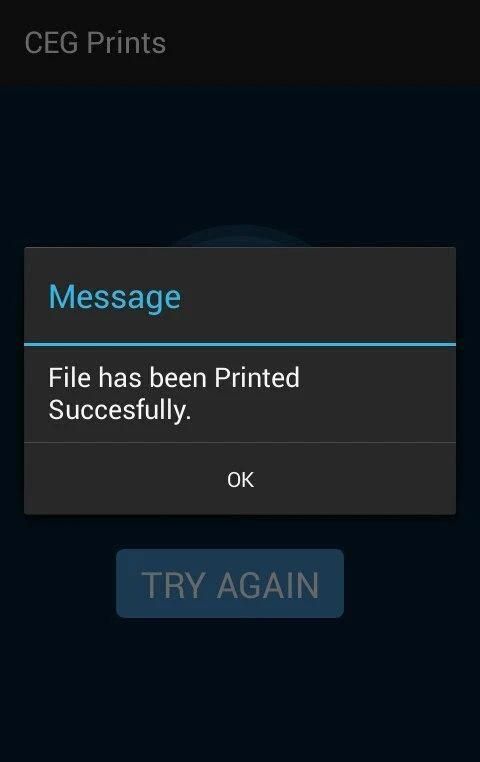480x762 pixels.
Task: Click the CEG Prints app title
Action: point(95,43)
